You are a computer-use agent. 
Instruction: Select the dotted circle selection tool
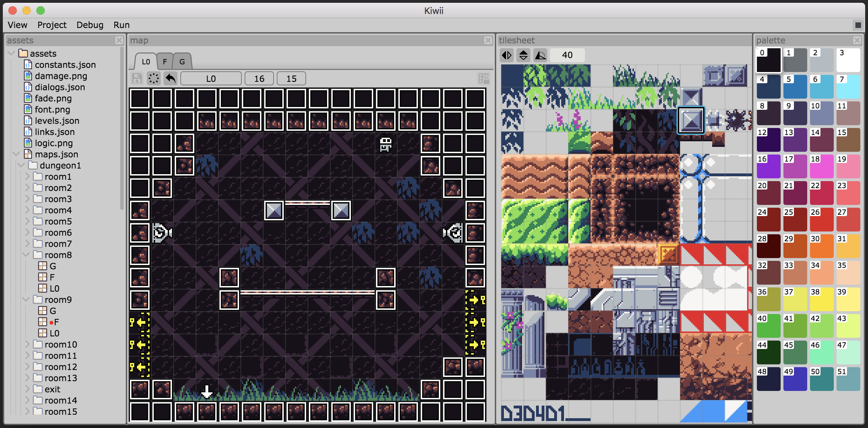point(154,78)
